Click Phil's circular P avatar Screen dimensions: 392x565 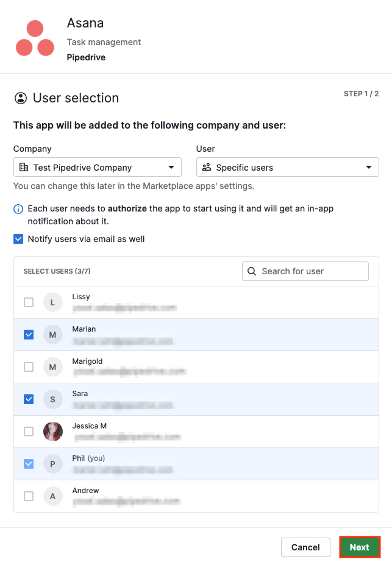point(52,464)
